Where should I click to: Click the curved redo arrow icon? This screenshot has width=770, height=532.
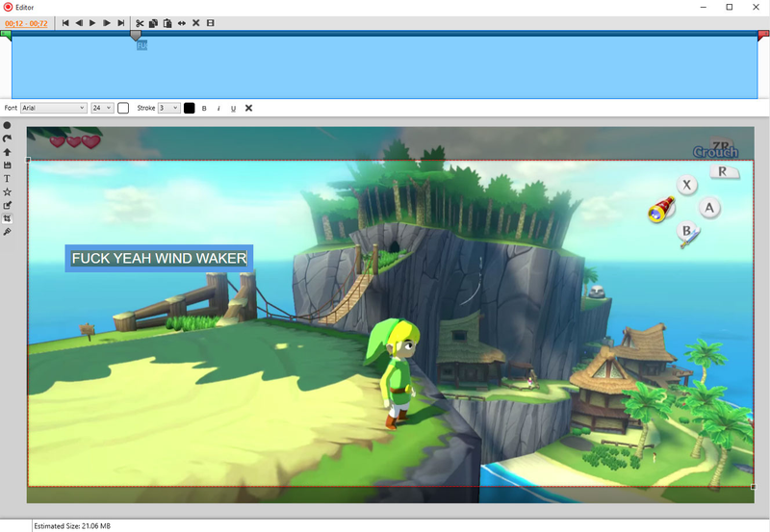click(x=7, y=139)
